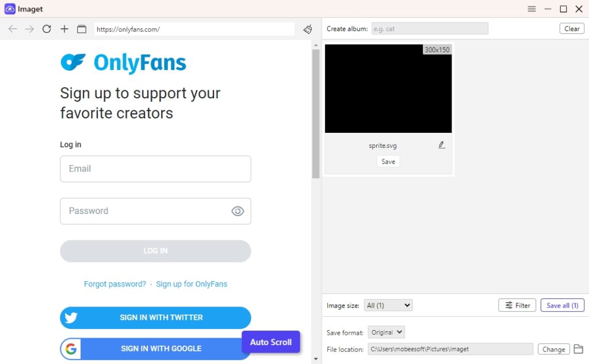
Task: Click the browser back arrow
Action: pos(13,29)
